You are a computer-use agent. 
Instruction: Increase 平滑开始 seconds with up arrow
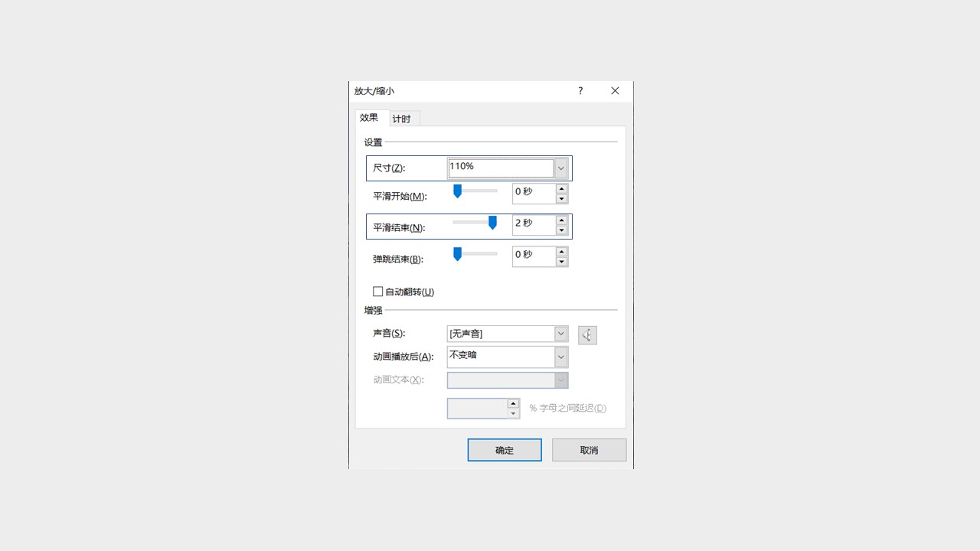tap(561, 189)
